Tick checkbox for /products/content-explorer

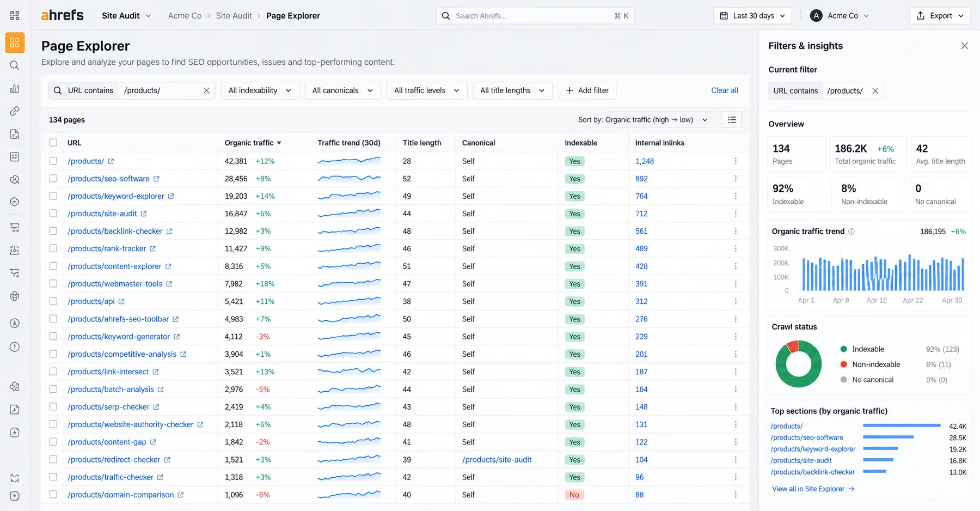[53, 266]
